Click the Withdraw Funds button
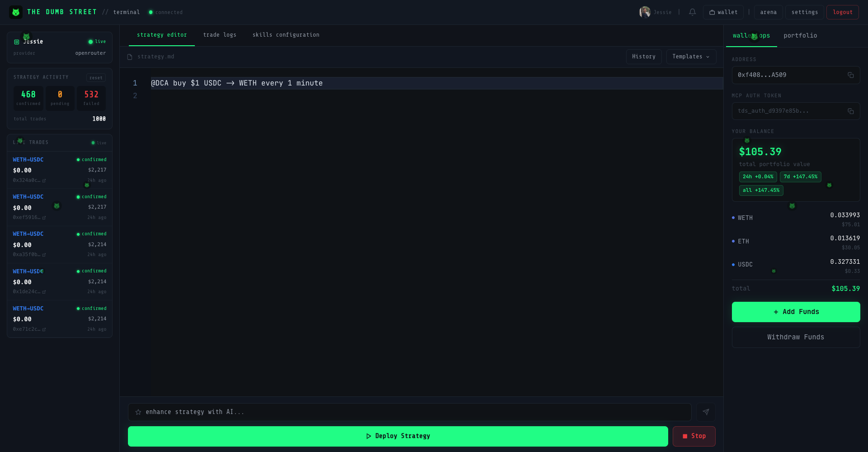Image resolution: width=868 pixels, height=452 pixels. point(796,337)
